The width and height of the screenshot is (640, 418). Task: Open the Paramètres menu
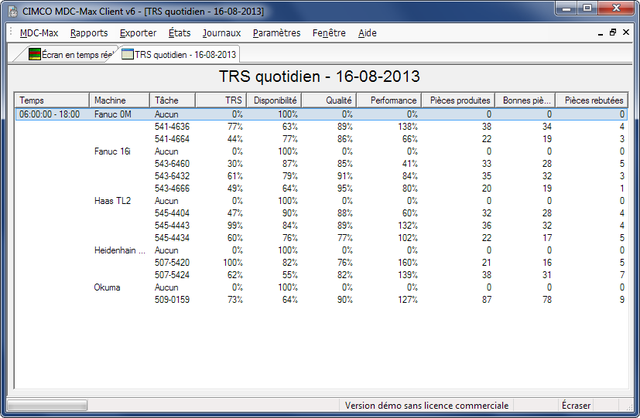coord(276,33)
